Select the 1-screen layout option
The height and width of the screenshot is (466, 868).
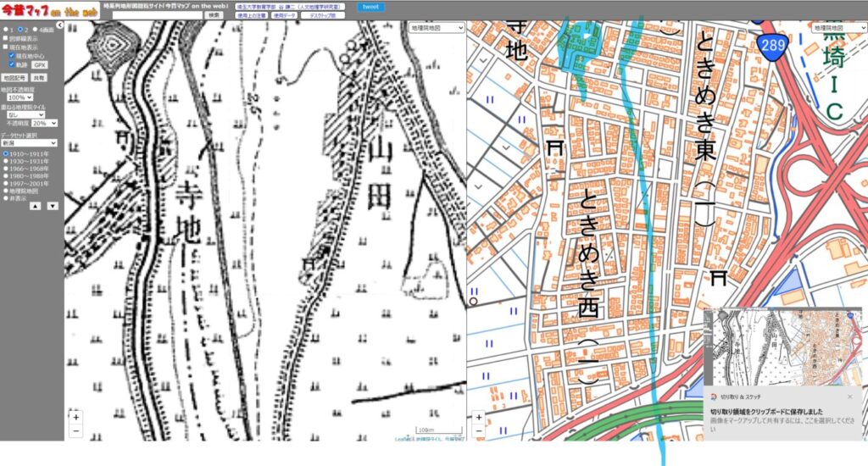pos(6,30)
